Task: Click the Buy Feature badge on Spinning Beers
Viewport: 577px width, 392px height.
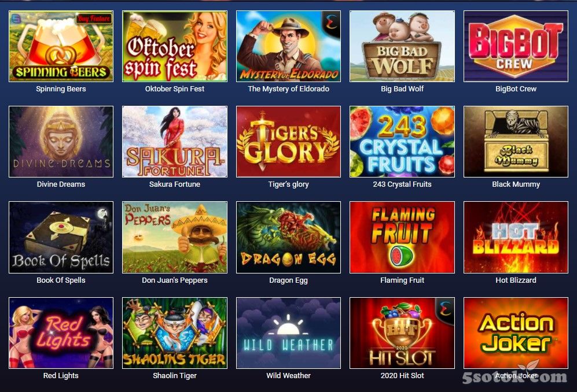Action: (94, 19)
